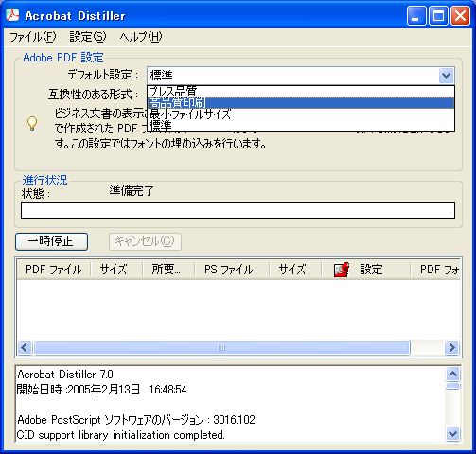Click the log scrollbar down arrow
The image size is (476, 454).
[452, 434]
